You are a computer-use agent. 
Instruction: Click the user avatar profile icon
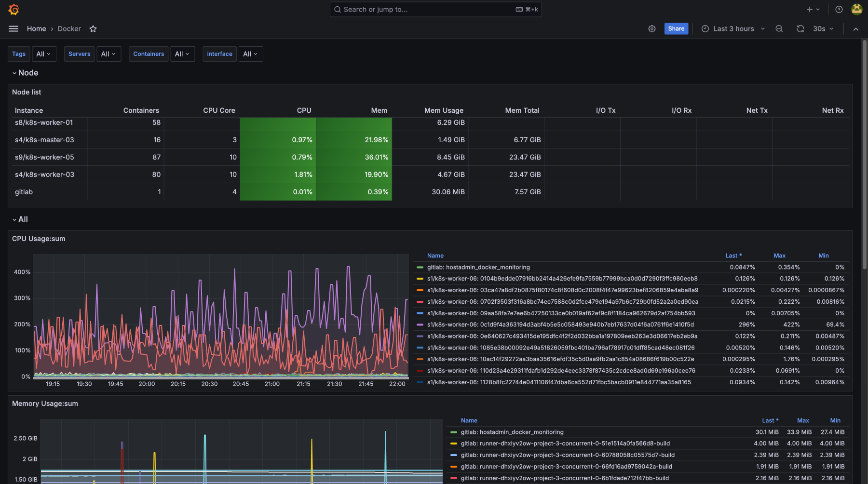tap(856, 10)
